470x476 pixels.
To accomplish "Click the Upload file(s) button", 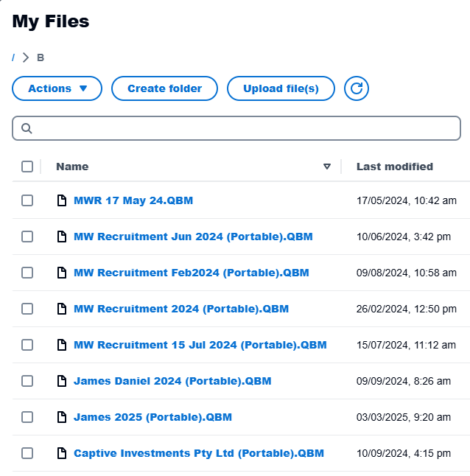I will [x=281, y=88].
